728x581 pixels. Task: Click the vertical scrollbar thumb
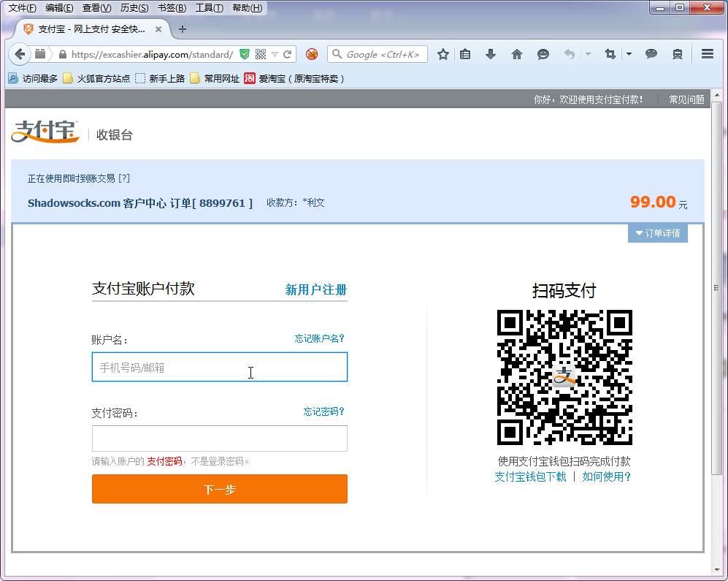(x=717, y=288)
